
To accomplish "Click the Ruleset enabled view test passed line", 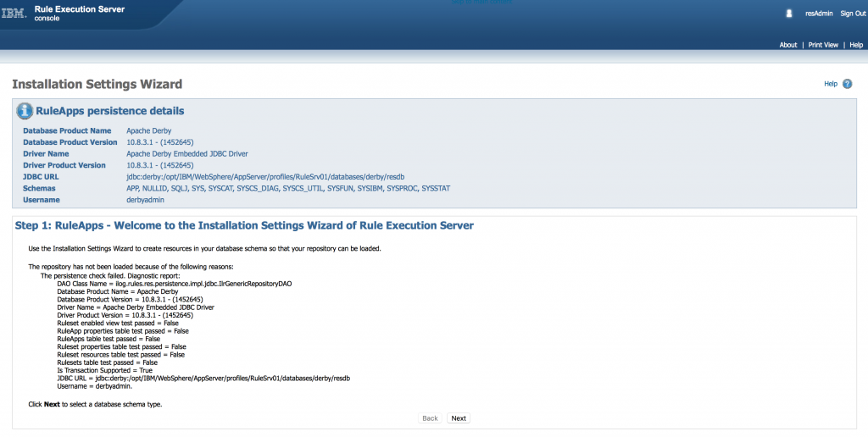I will [x=118, y=323].
